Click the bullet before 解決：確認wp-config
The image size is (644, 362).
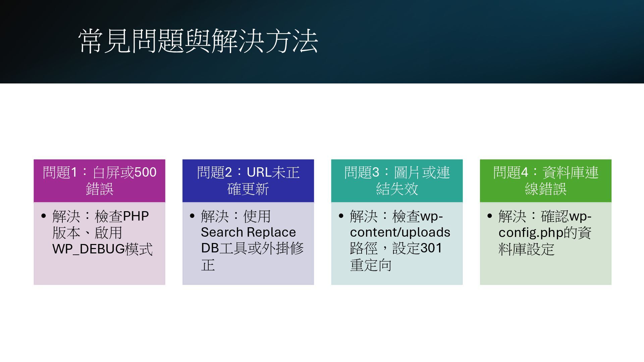coord(490,216)
